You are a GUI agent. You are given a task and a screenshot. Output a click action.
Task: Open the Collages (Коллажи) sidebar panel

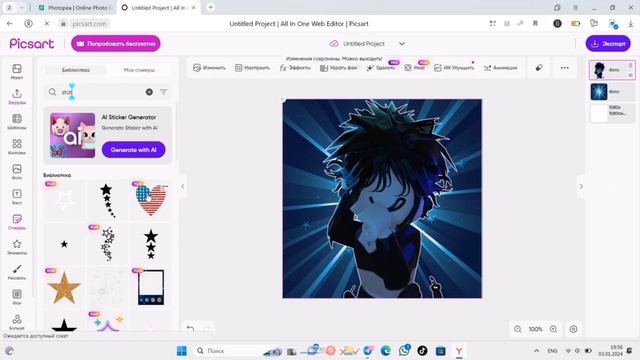[x=17, y=147]
